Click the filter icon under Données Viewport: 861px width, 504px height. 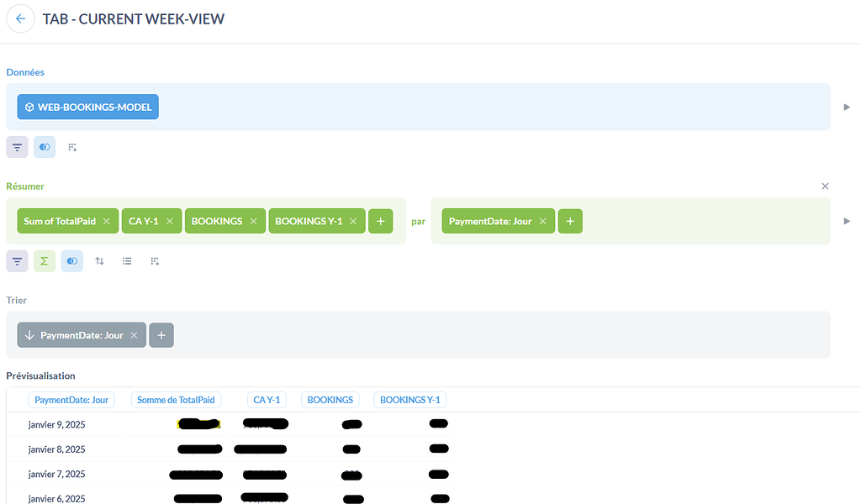(17, 147)
